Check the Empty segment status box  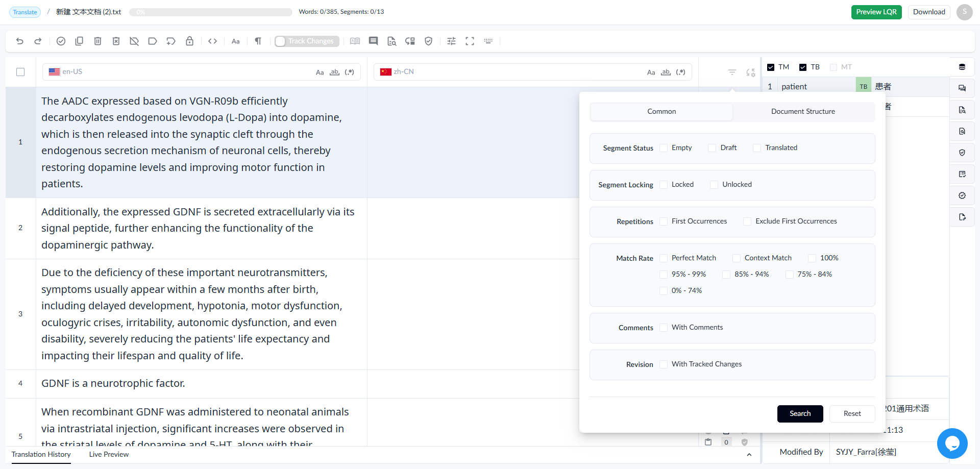click(664, 148)
